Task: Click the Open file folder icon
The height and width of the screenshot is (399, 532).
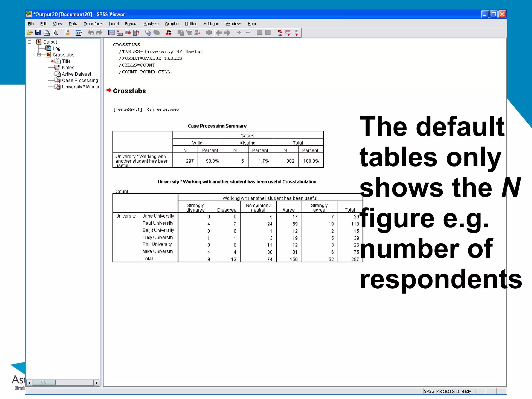Action: click(x=30, y=33)
